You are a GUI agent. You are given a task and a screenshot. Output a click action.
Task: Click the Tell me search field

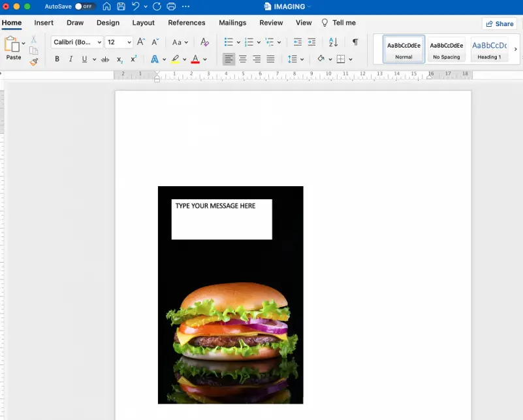(x=339, y=23)
